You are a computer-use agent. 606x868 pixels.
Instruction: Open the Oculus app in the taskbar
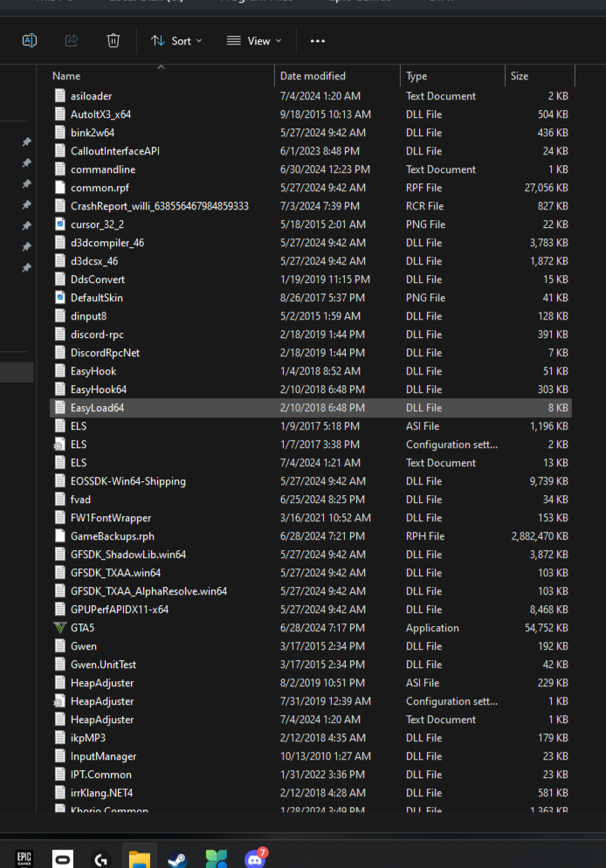[x=63, y=859]
